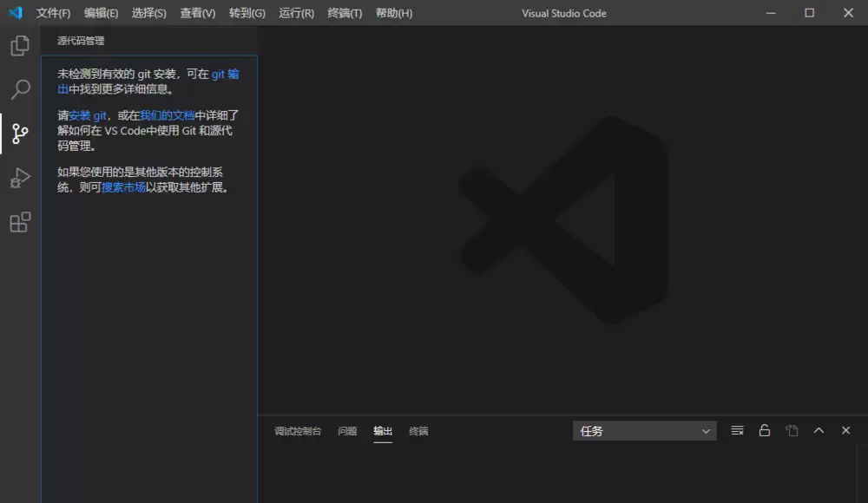Close the bottom panel
Viewport: 868px width, 503px height.
pos(846,430)
